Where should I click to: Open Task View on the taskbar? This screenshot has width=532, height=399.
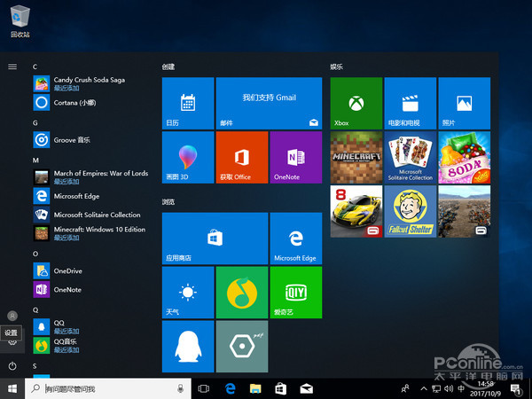(x=204, y=389)
